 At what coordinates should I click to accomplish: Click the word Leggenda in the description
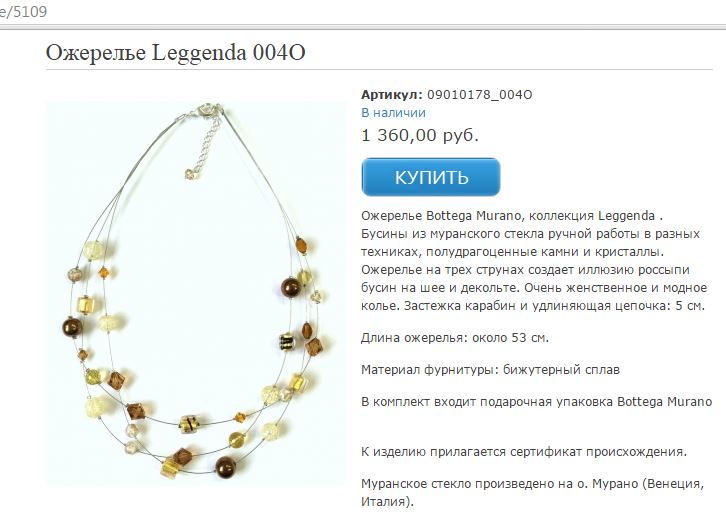coord(626,216)
